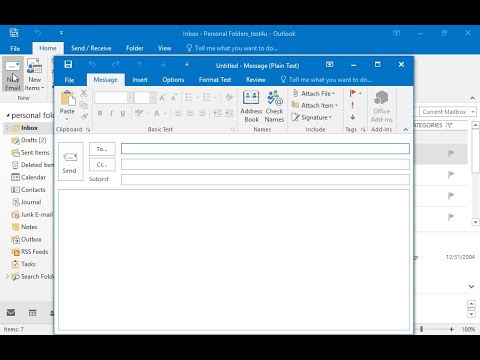Click the Clear All Formatting icon

229,97
